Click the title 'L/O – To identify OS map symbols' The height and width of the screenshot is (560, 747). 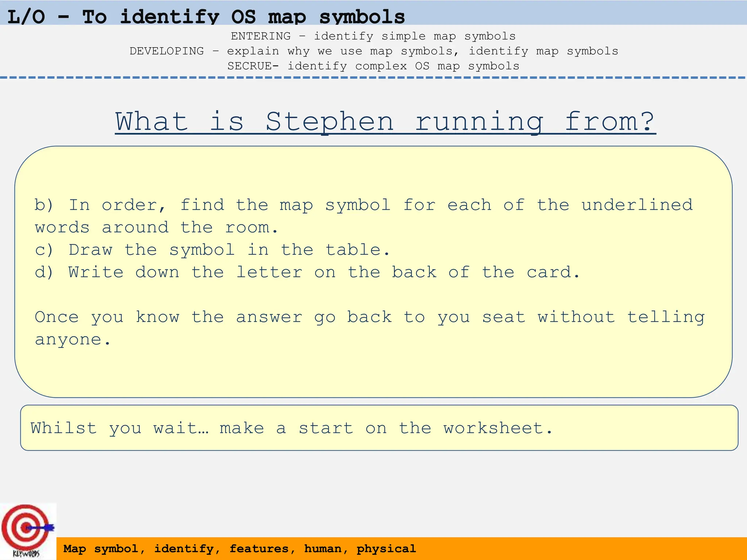[206, 16]
